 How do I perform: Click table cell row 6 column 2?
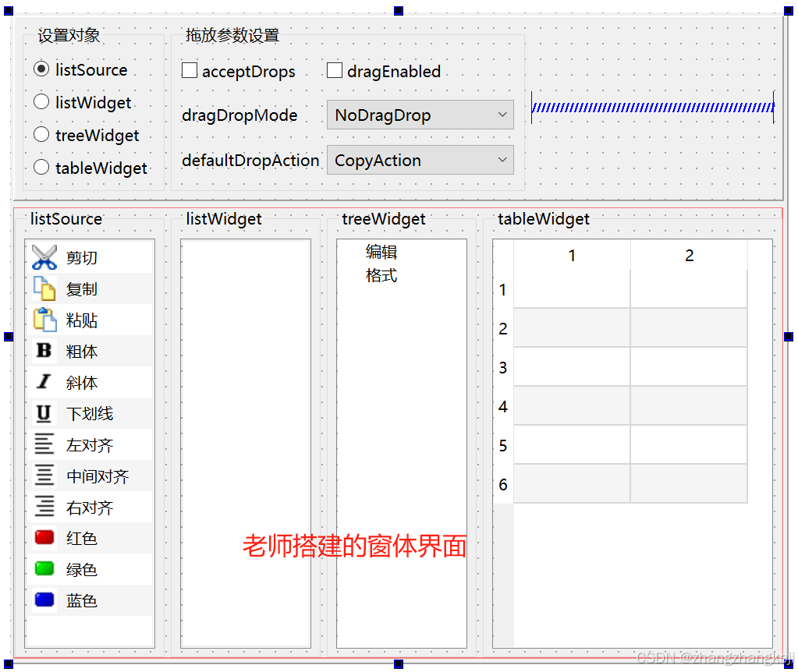point(689,484)
